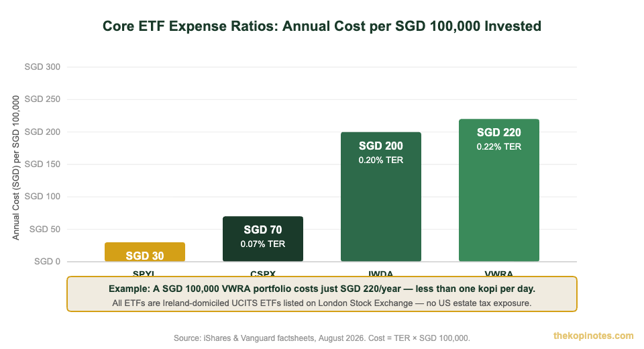Click the bold Example VWRA portfolio sentence
This screenshot has width=644, height=349.
coord(321,289)
